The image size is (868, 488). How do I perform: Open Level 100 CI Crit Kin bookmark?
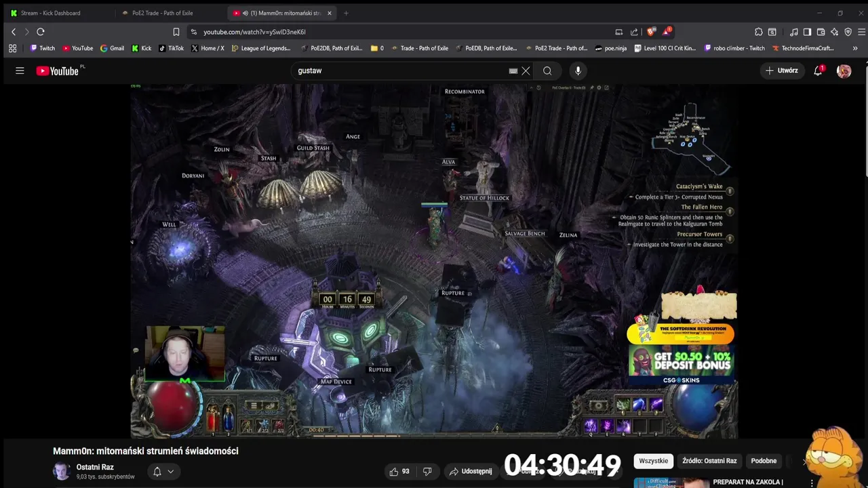[665, 48]
